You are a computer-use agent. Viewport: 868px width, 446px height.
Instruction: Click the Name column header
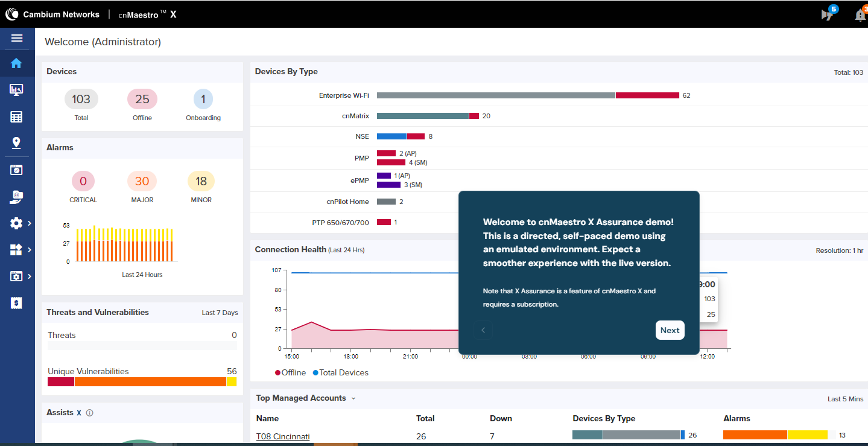(x=267, y=418)
